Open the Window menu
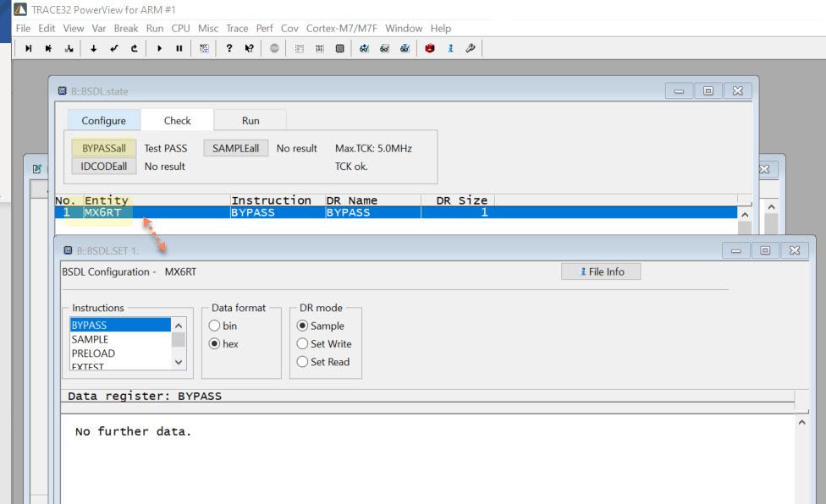The image size is (826, 504). [x=404, y=29]
